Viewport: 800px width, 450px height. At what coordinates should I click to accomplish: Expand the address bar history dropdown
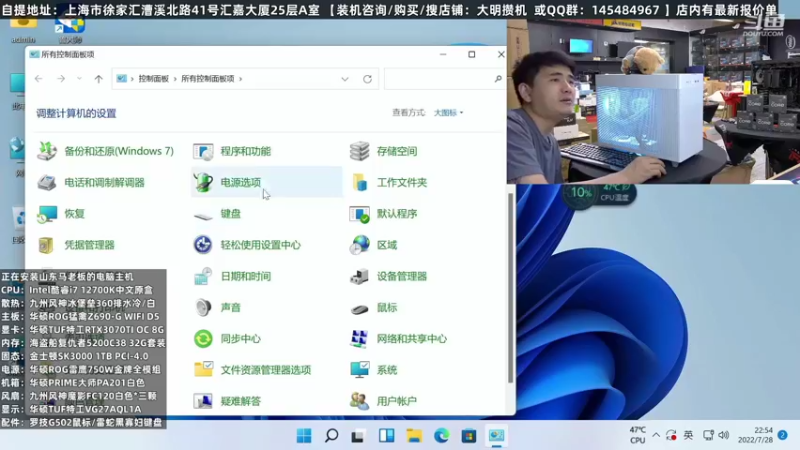click(345, 79)
